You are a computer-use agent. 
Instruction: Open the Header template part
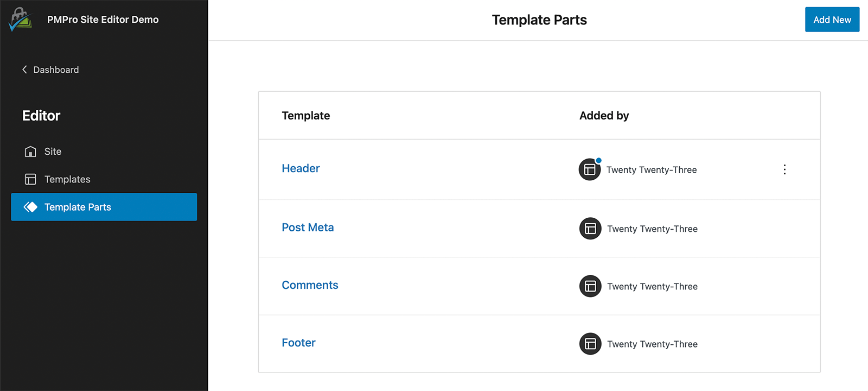pyautogui.click(x=301, y=168)
